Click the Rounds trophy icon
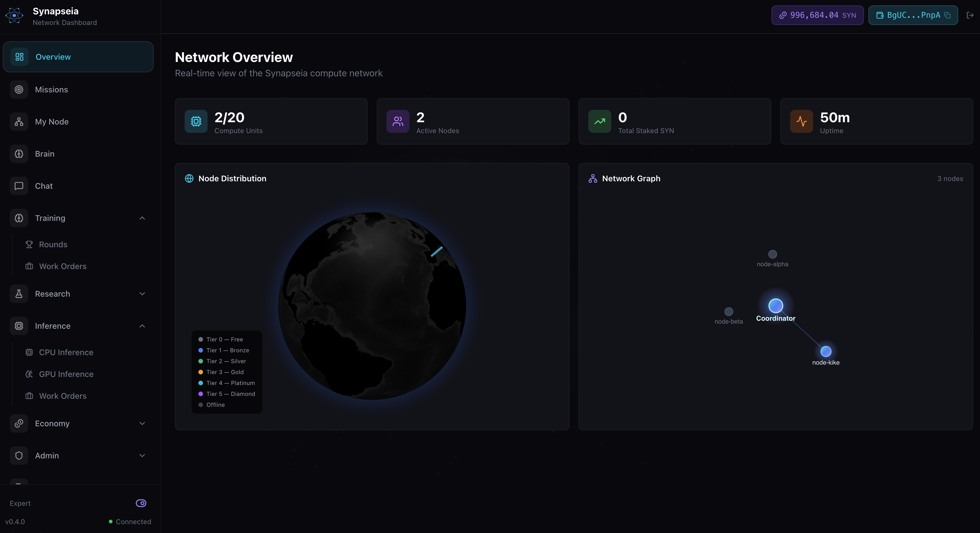 (29, 244)
